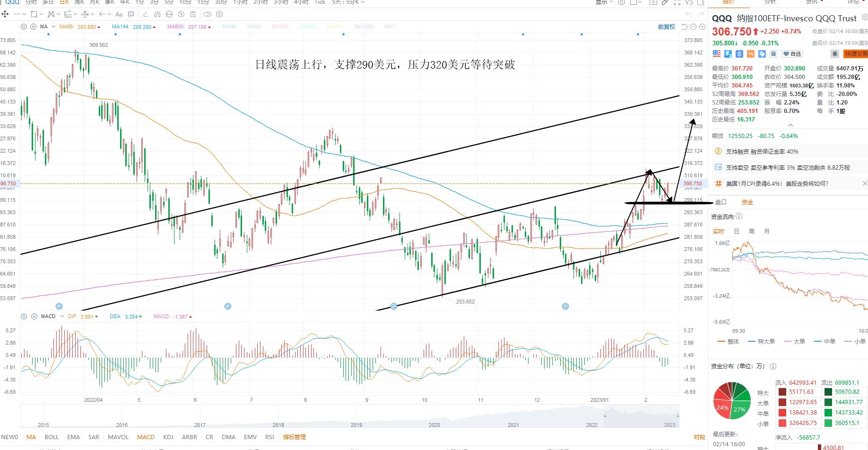
Task: Open 指标管理 indicator management
Action: (x=294, y=437)
